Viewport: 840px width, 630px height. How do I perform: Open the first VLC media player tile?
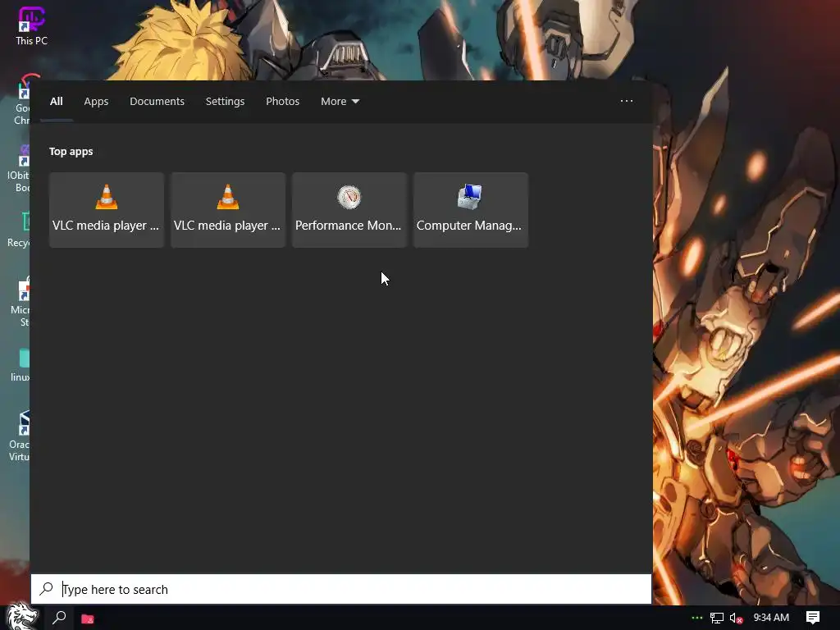tap(106, 209)
